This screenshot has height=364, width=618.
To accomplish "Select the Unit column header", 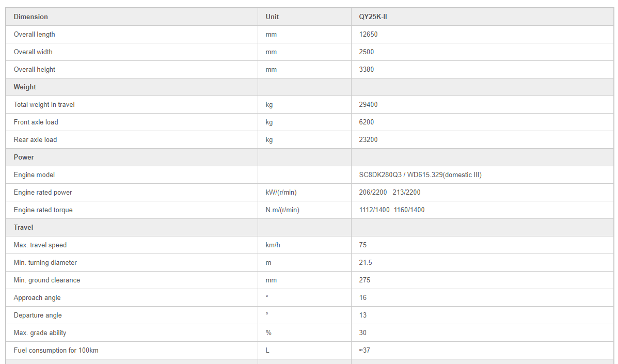I will pos(272,17).
